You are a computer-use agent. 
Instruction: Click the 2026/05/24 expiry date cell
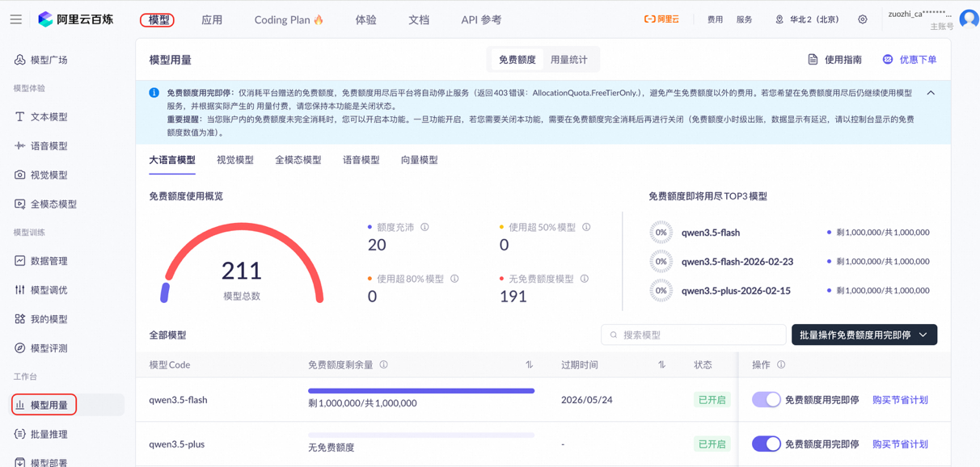(587, 400)
